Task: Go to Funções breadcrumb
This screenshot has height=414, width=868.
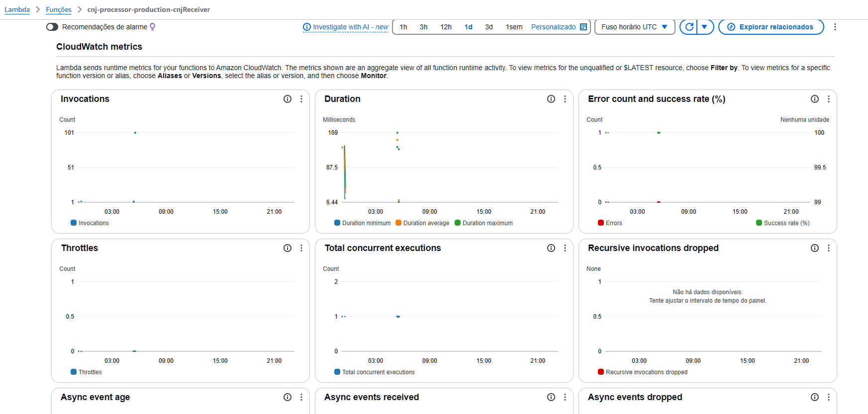Action: [x=59, y=9]
